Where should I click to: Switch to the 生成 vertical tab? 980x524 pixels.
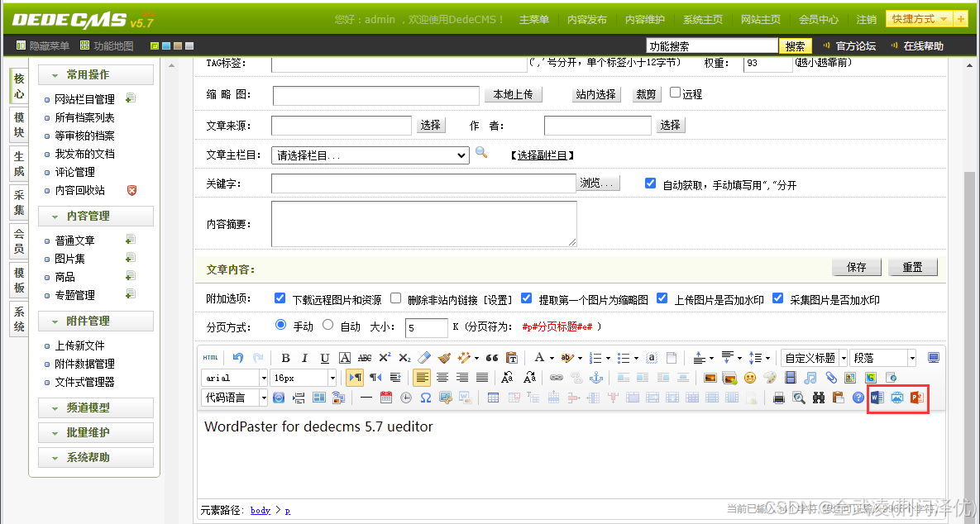[19, 164]
